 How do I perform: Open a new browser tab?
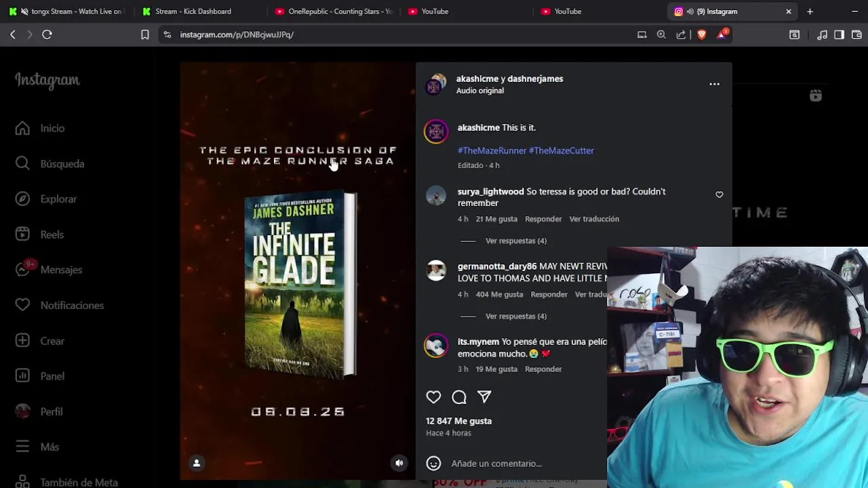click(x=810, y=12)
